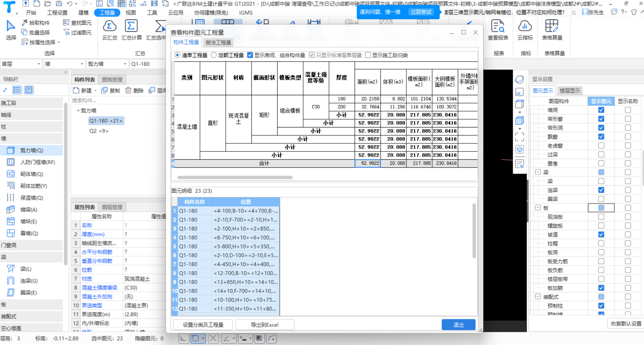644x345 pixels.
Task: Click the 批量选择 tool
Action: click(36, 33)
